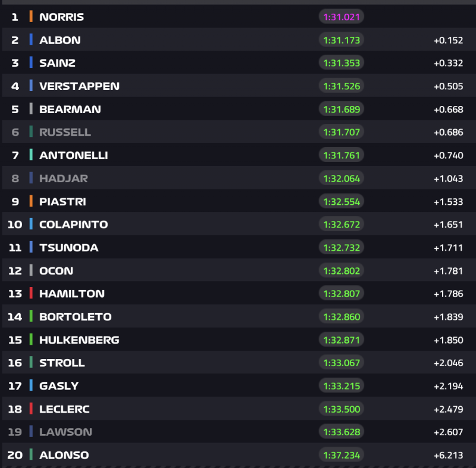Click Albon's lap time 1:31.173
Viewport: 476px width, 468px height.
click(x=341, y=40)
